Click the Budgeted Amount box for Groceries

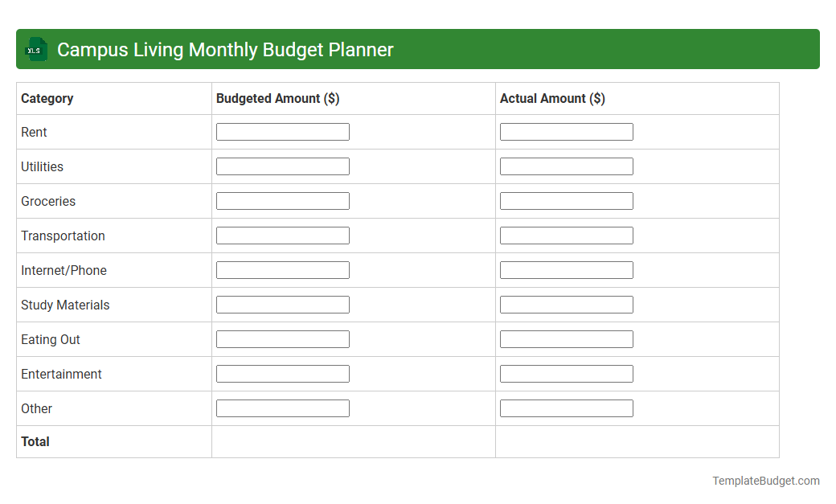click(282, 200)
